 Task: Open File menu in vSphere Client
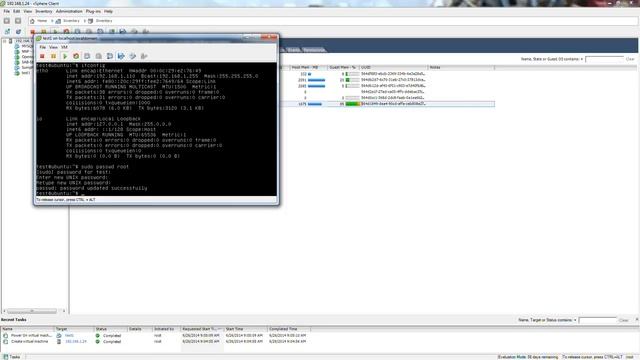click(x=7, y=11)
